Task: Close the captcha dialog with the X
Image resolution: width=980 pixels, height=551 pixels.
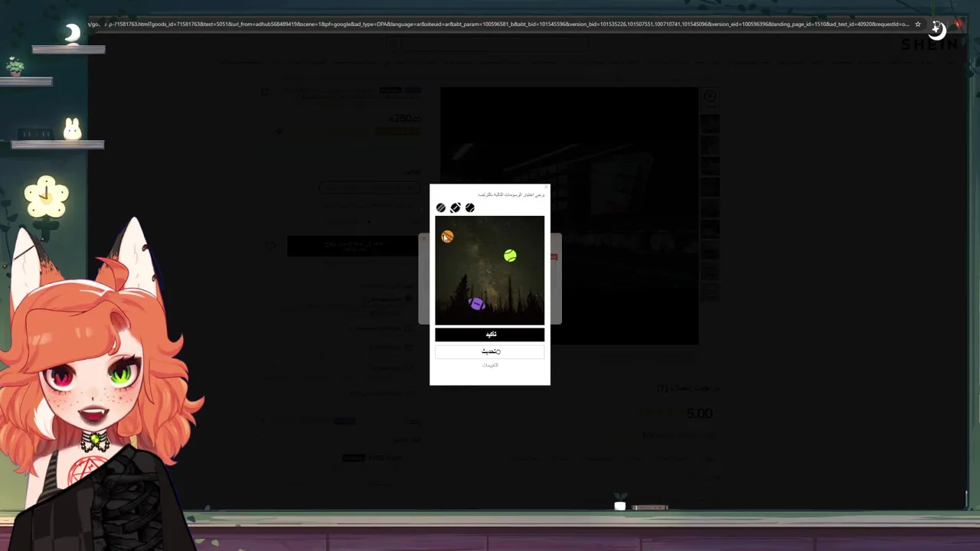Action: tap(546, 187)
